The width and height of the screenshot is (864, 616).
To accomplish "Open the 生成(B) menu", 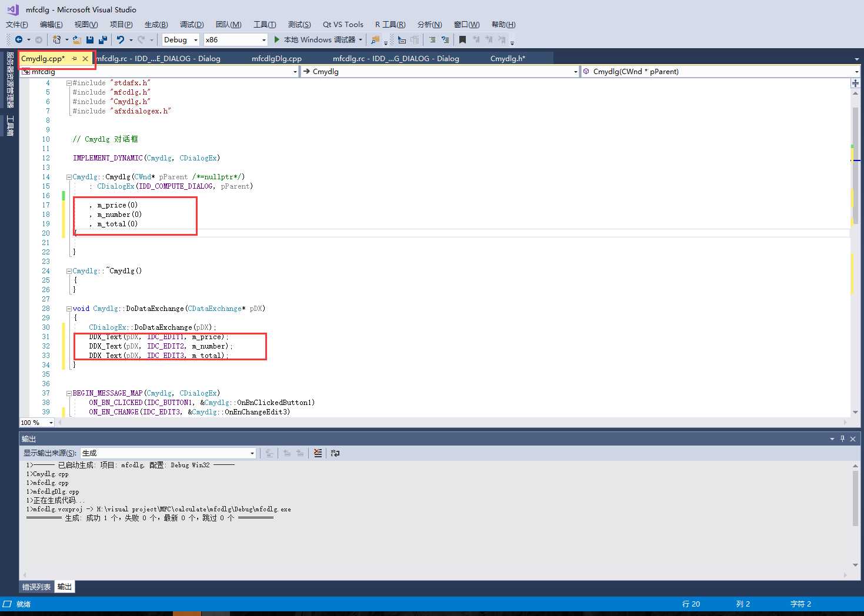I will point(156,25).
